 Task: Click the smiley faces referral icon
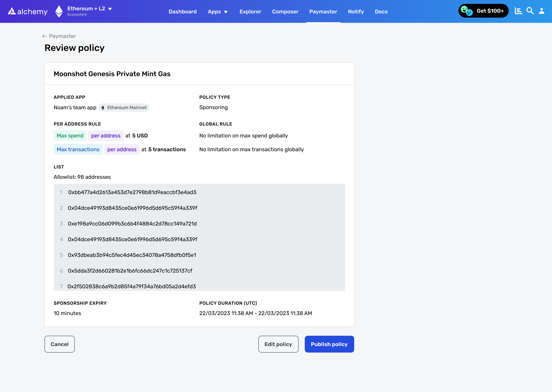(x=467, y=11)
